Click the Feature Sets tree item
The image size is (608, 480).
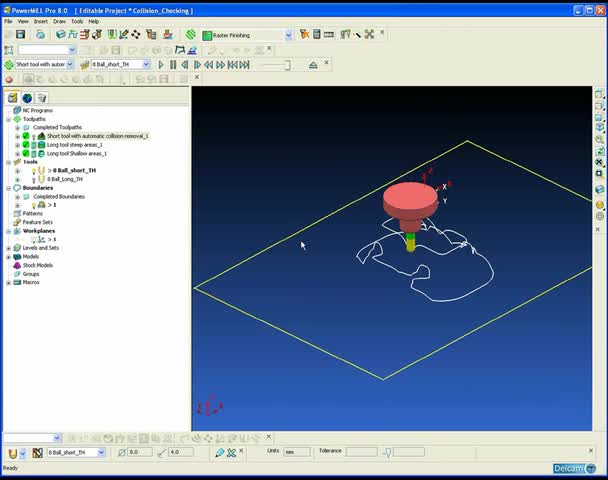pyautogui.click(x=38, y=222)
